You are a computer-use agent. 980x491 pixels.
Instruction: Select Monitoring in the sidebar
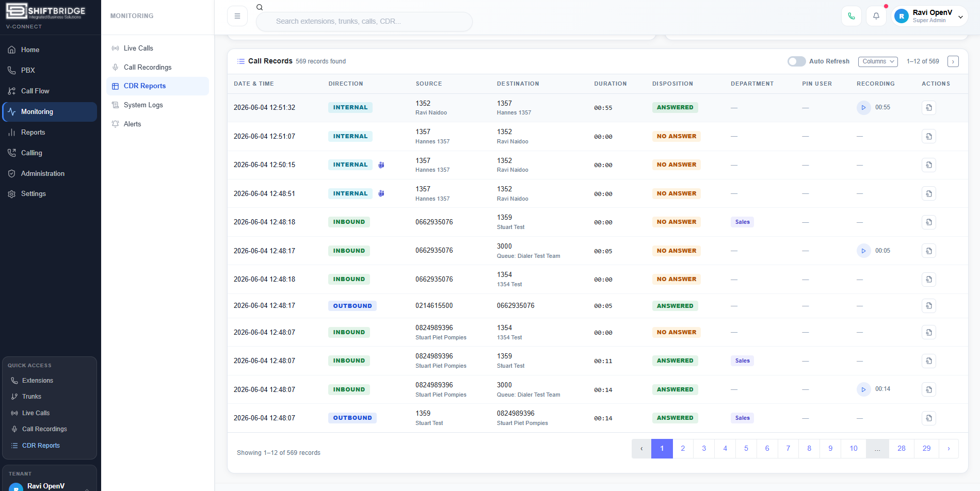[50, 111]
